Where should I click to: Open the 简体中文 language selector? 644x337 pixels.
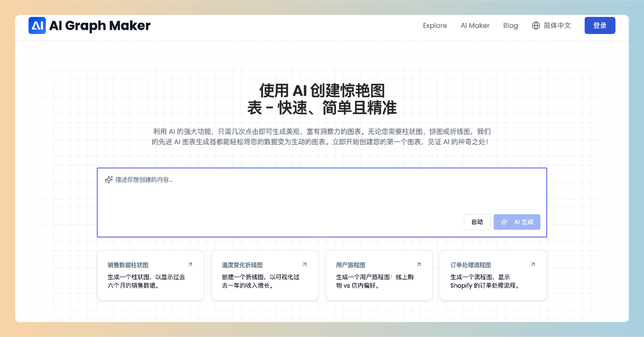(x=557, y=26)
